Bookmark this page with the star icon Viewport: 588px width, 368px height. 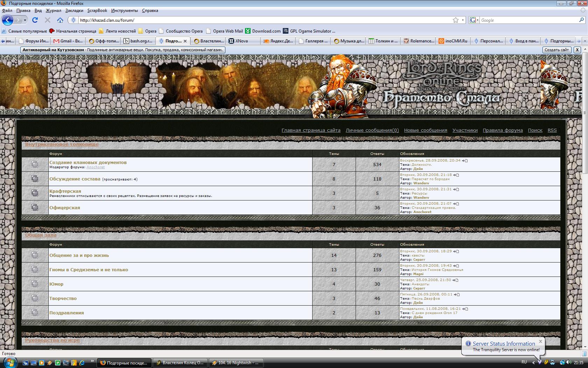pyautogui.click(x=456, y=20)
